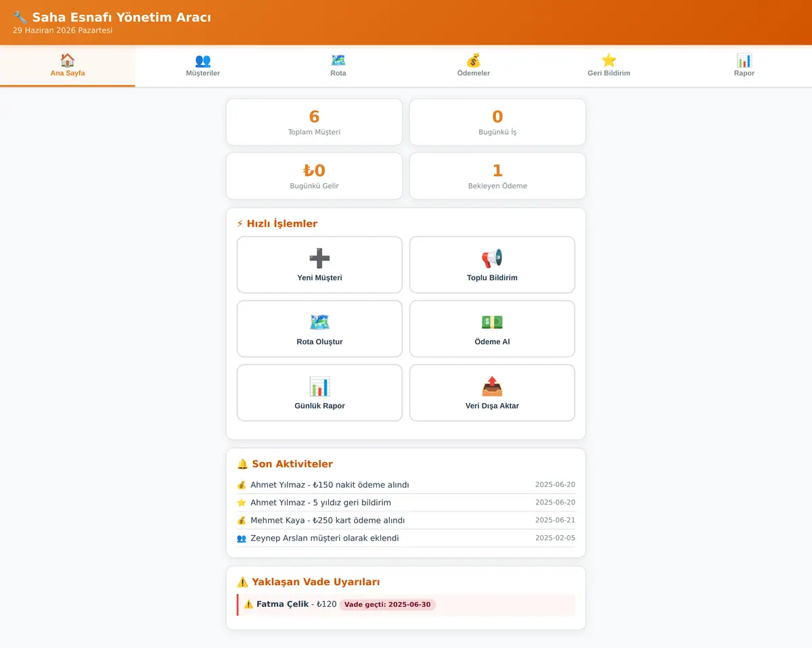Click "Ahmet Yılmaz - ₺150 nakit ödeme alındı"

(330, 485)
